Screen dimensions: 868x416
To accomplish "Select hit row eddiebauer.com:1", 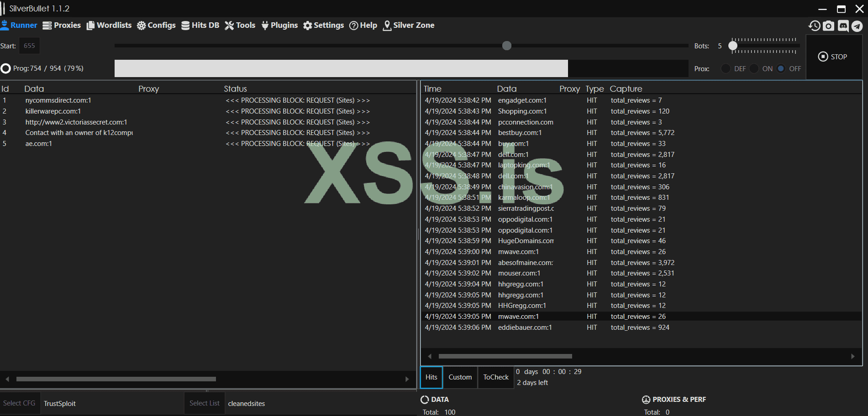I will [x=641, y=328].
